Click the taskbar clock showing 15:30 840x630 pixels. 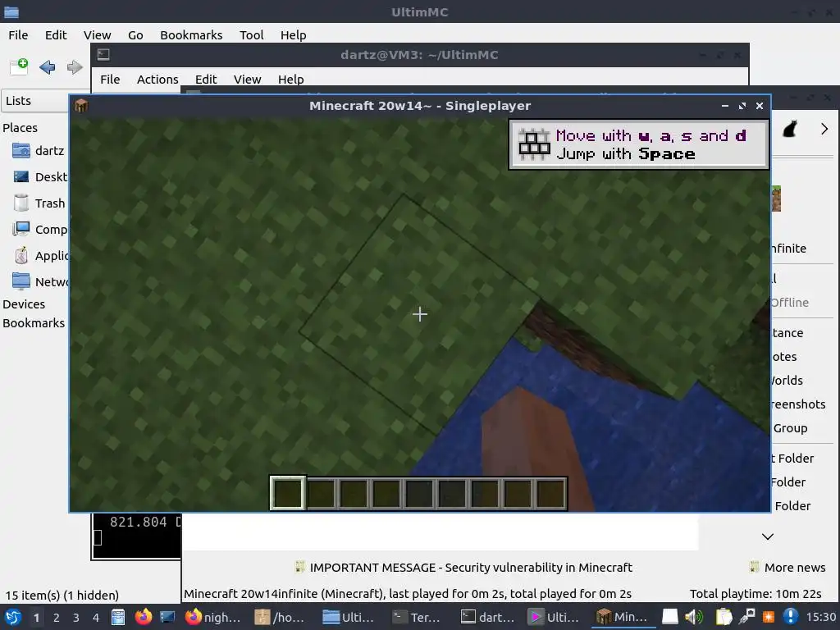tap(820, 617)
